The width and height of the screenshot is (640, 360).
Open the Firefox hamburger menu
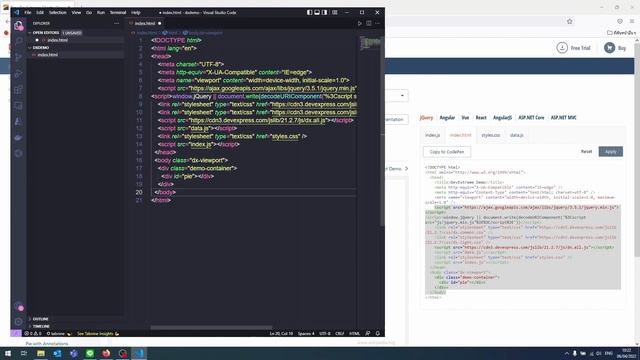[632, 21]
